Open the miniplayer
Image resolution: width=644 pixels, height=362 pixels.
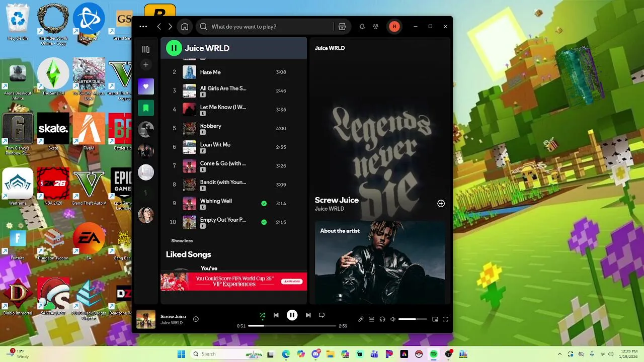point(435,319)
